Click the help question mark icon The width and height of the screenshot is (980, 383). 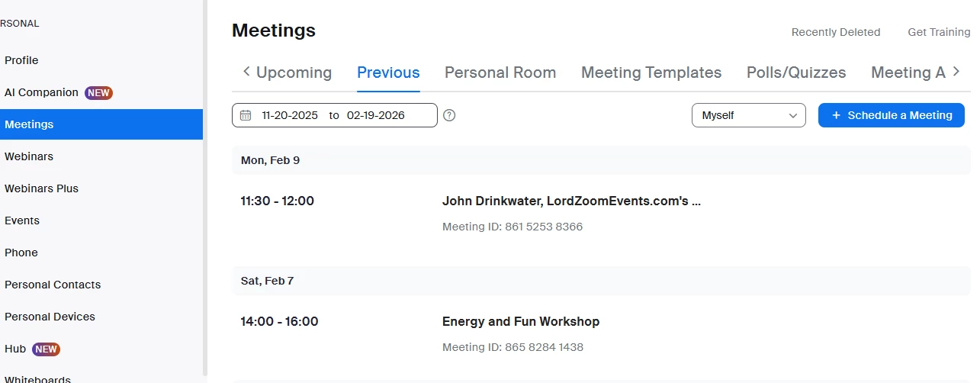click(449, 115)
